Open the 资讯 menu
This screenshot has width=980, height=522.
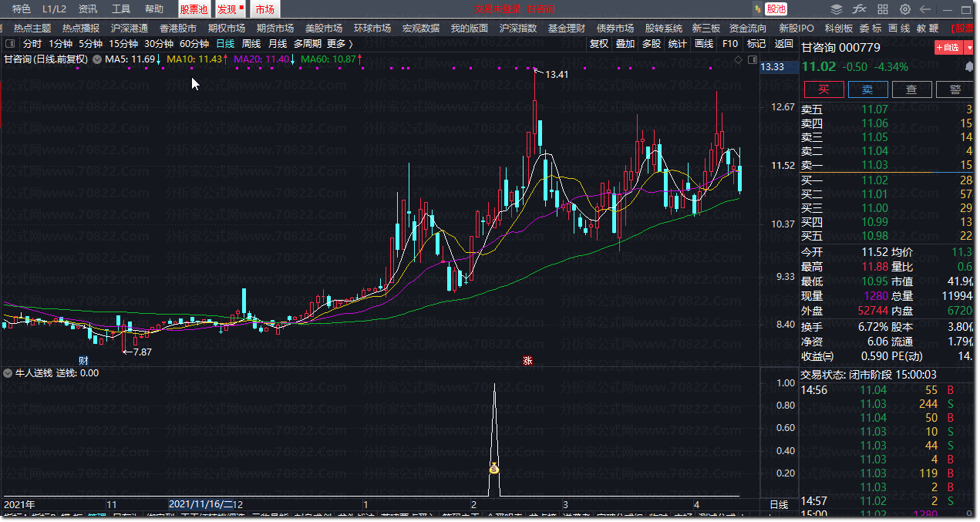88,9
